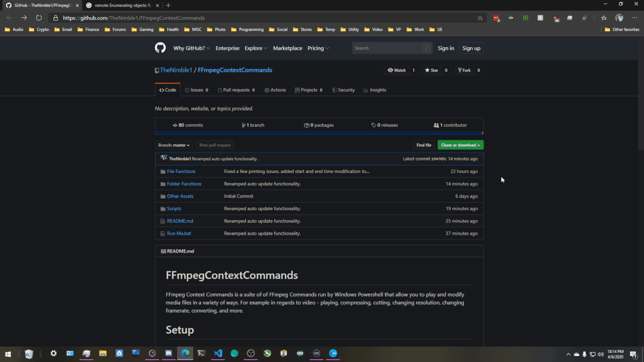The image size is (644, 362).
Task: Open Settings gear in taskbar
Action: tap(53, 353)
